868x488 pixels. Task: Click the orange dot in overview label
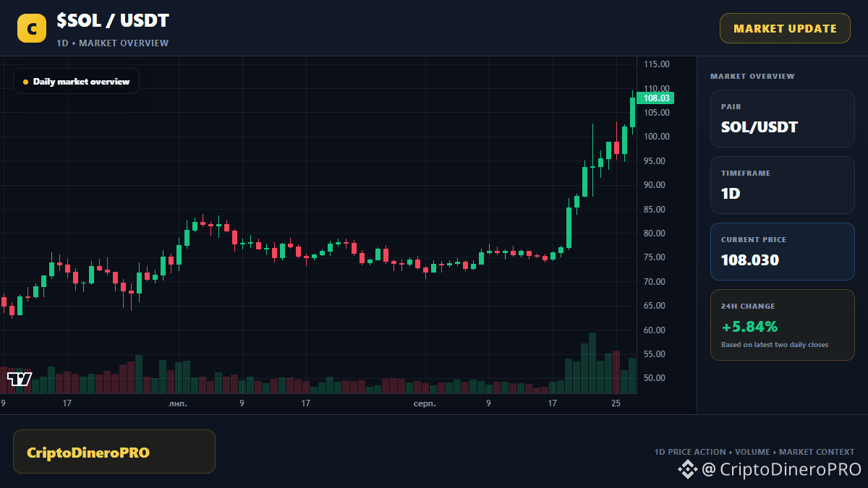26,82
